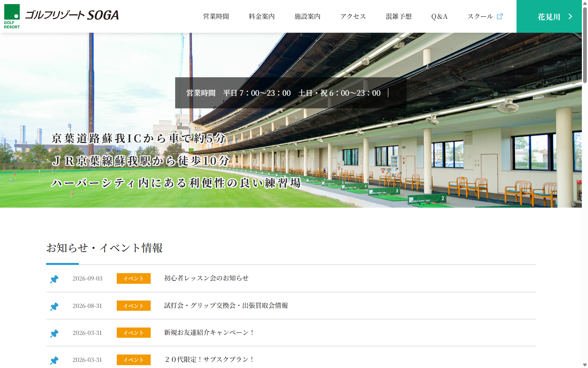Click the pin icon for 2026-09-03 news
588x368 pixels.
pos(54,279)
